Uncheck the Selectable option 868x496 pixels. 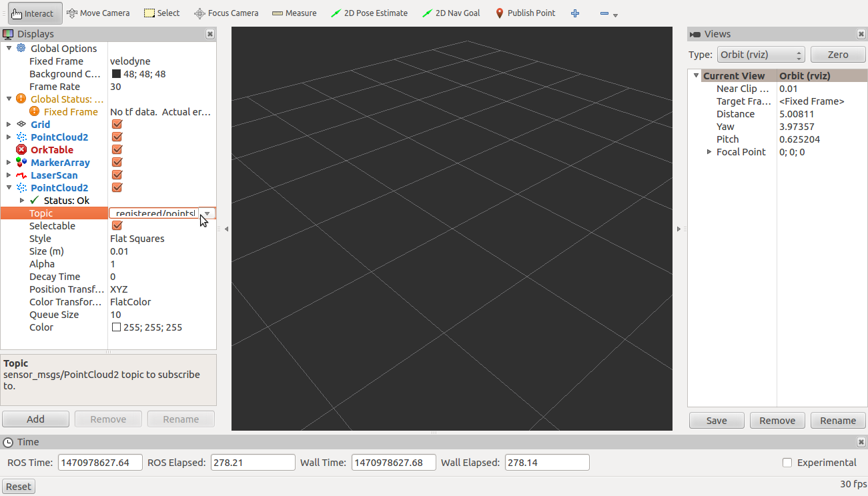tap(117, 225)
